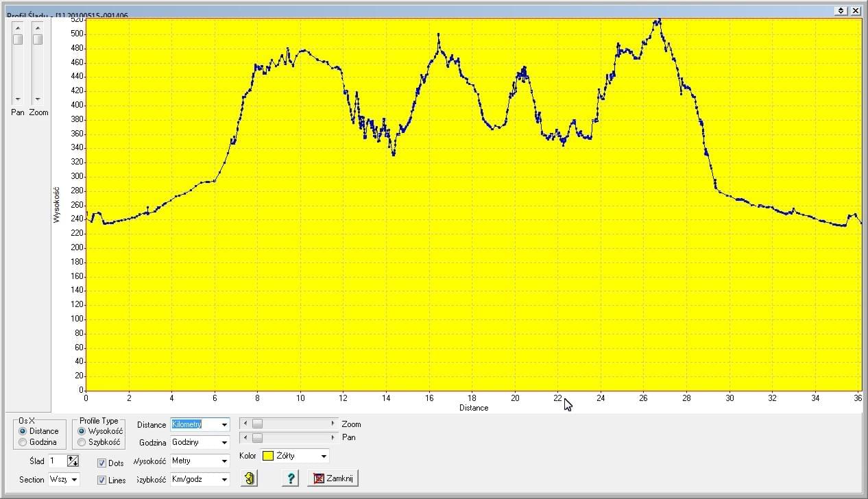
Task: Select the Godzina radio button for X axis
Action: [23, 442]
